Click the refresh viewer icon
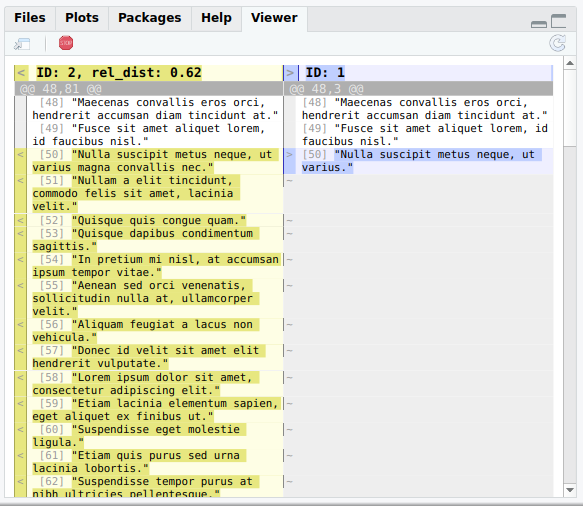The image size is (583, 506). point(557,43)
